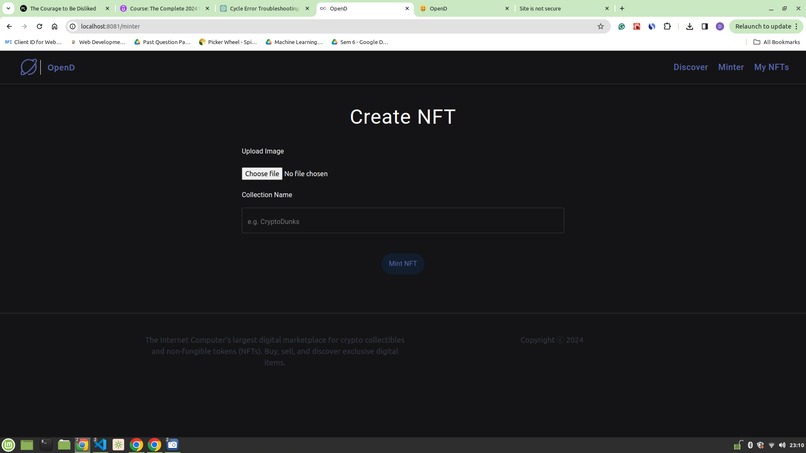This screenshot has width=806, height=453.
Task: Open the blue swirl extension icon
Action: coord(652,26)
